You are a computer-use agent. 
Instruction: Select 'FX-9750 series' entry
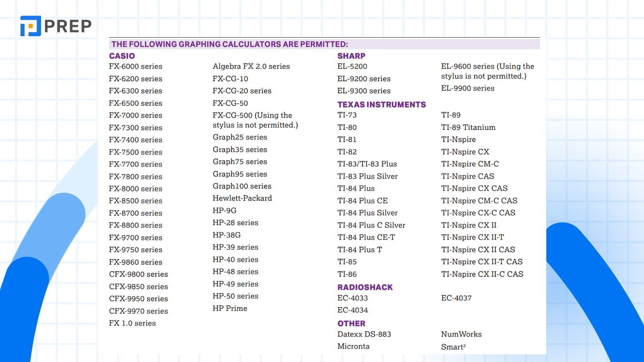click(x=136, y=250)
